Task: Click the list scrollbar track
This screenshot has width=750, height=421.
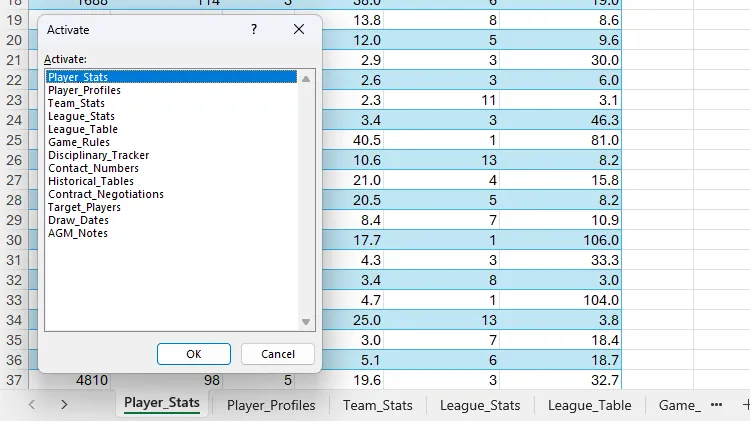Action: (307, 200)
